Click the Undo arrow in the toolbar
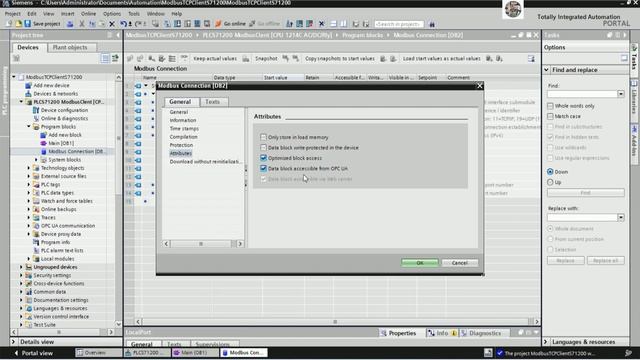640x360 pixels. point(123,24)
